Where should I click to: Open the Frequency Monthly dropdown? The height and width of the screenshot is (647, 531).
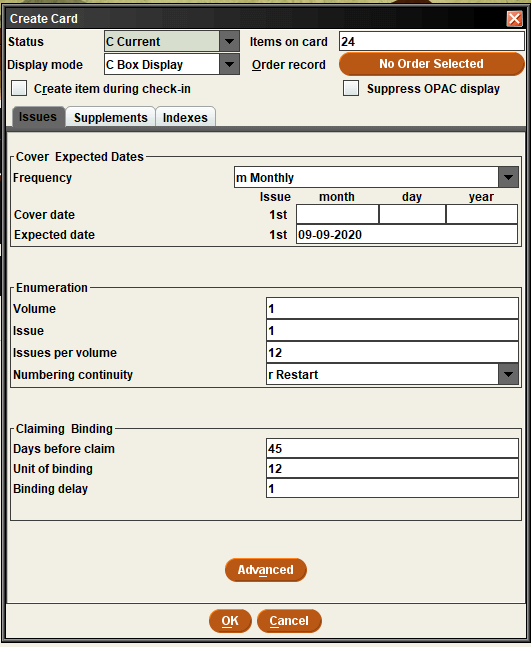point(508,177)
